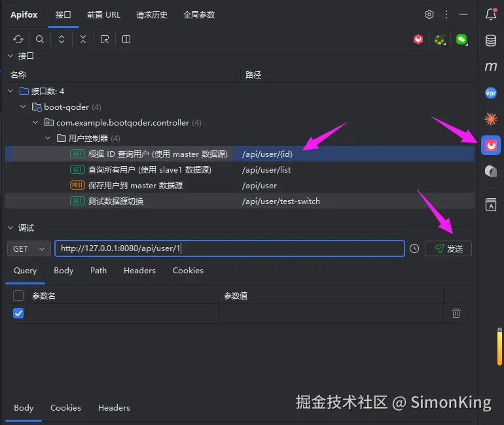Click the /api/user/test-switch path cell
504x425 pixels.
pos(281,201)
